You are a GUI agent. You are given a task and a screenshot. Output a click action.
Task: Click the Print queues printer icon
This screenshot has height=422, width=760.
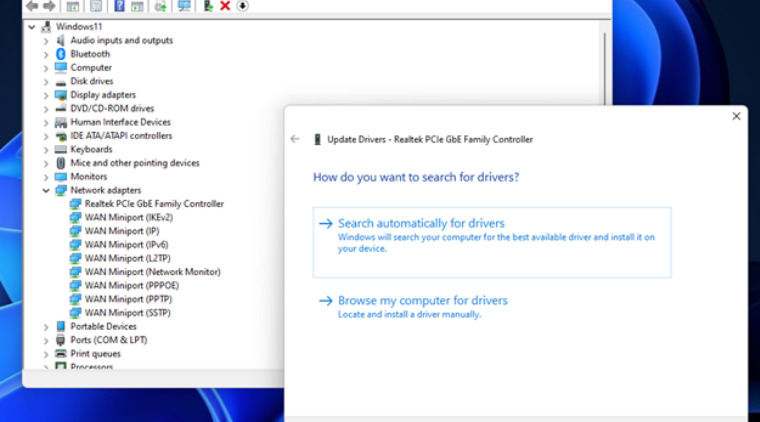point(61,354)
